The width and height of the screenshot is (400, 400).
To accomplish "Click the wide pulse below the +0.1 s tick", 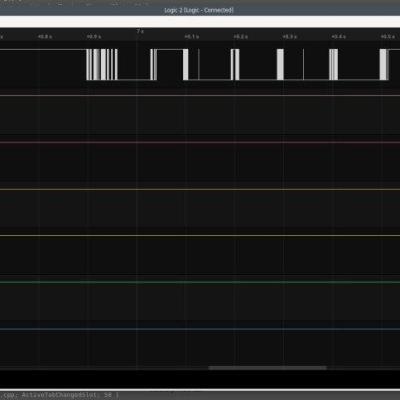I will coord(186,65).
